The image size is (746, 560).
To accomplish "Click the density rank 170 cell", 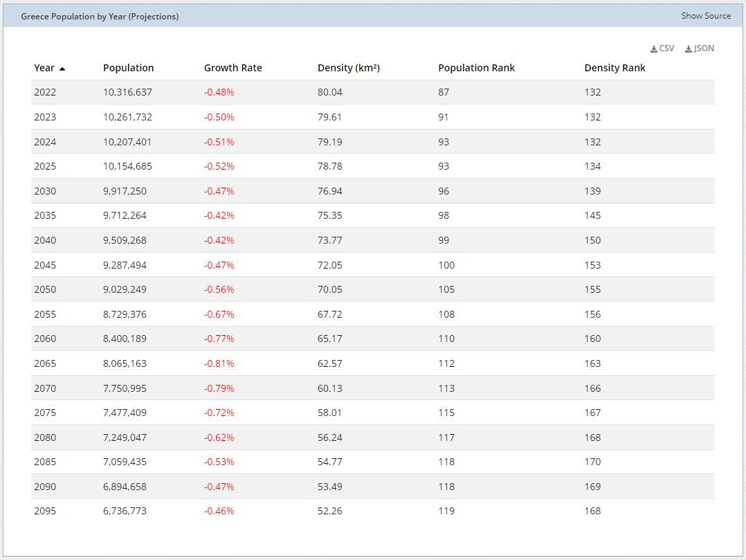I will (592, 462).
